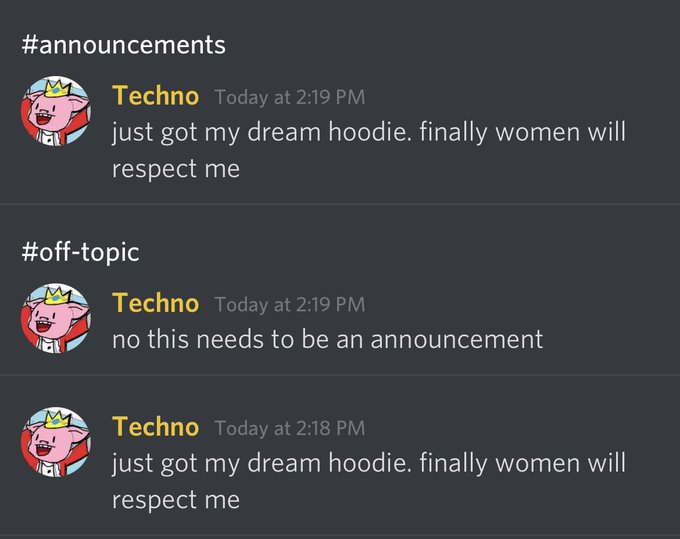The image size is (680, 539).
Task: Open the pig avatar on the 2:18 PM message
Action: pos(56,442)
